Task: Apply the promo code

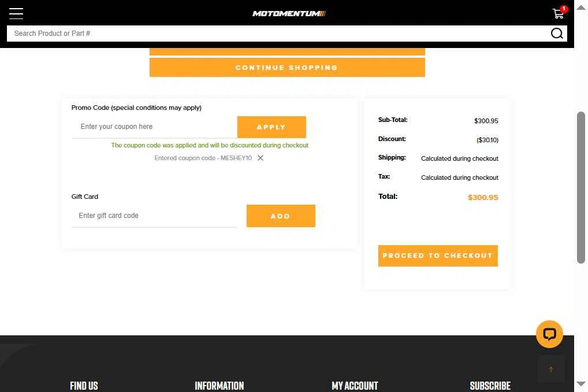Action: pyautogui.click(x=271, y=127)
